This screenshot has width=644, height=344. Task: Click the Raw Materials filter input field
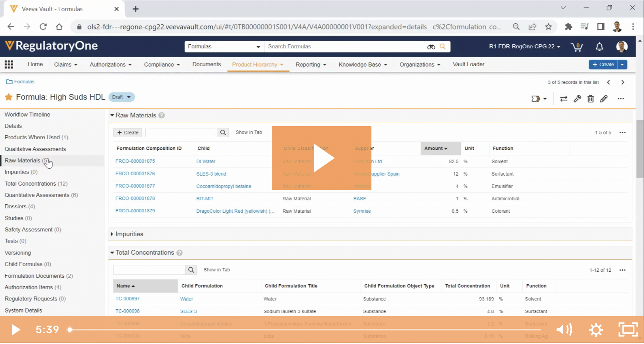182,132
